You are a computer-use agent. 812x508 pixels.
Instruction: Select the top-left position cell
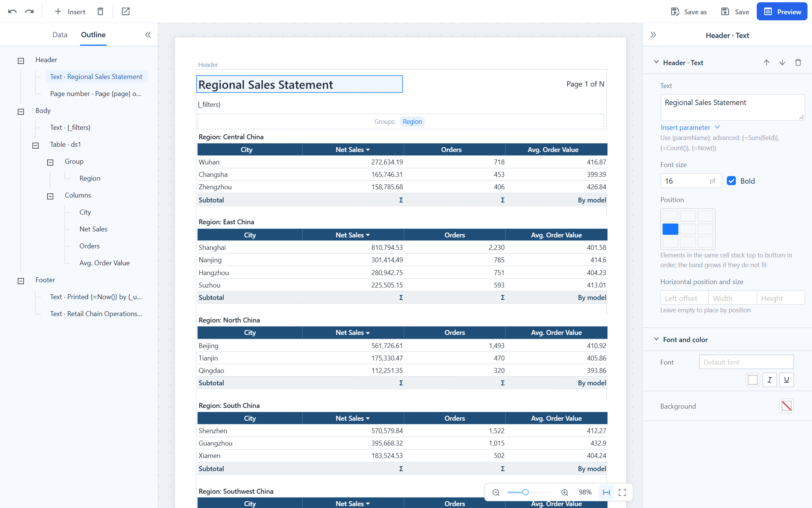coord(670,216)
